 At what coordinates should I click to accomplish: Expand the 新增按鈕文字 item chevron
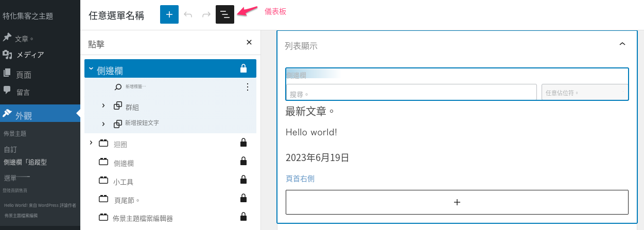[x=103, y=124]
